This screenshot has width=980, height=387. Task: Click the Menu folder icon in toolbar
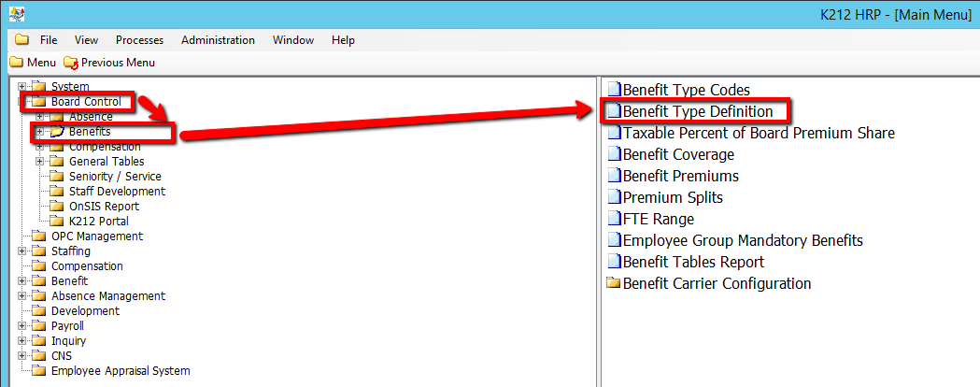tap(16, 63)
